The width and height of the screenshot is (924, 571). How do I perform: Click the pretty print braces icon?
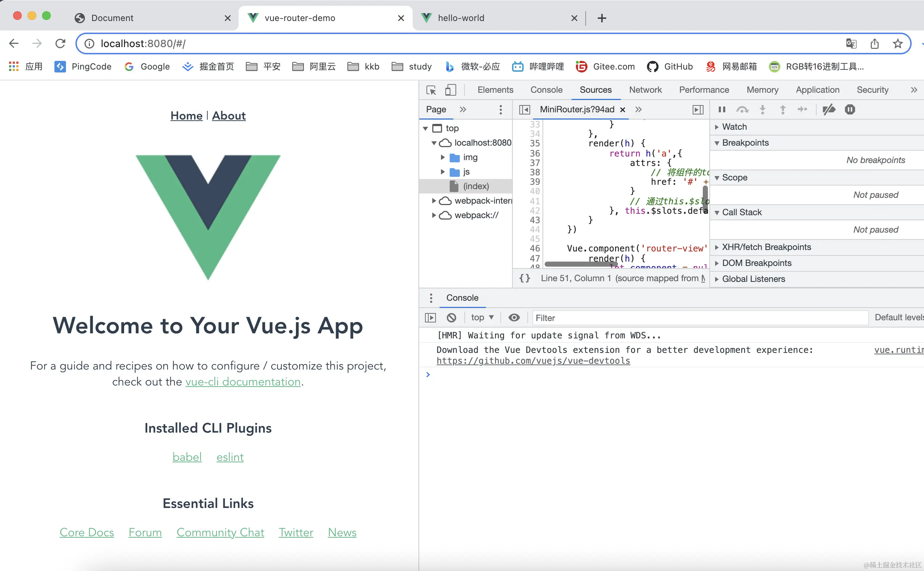(x=524, y=278)
